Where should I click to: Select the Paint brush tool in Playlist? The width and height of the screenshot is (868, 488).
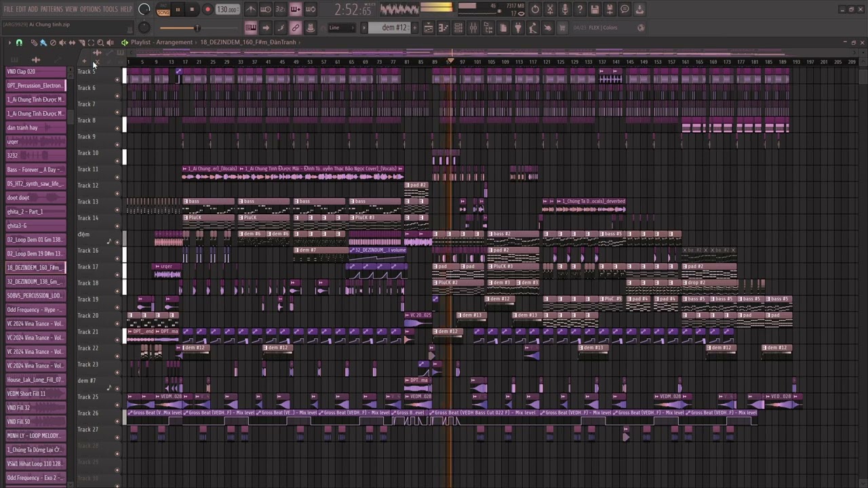[43, 43]
